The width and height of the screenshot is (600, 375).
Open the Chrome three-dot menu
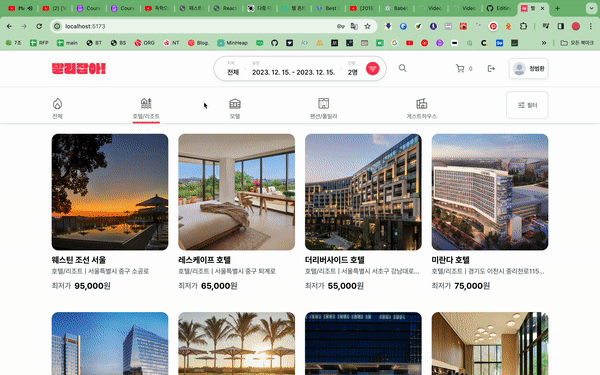(x=591, y=26)
